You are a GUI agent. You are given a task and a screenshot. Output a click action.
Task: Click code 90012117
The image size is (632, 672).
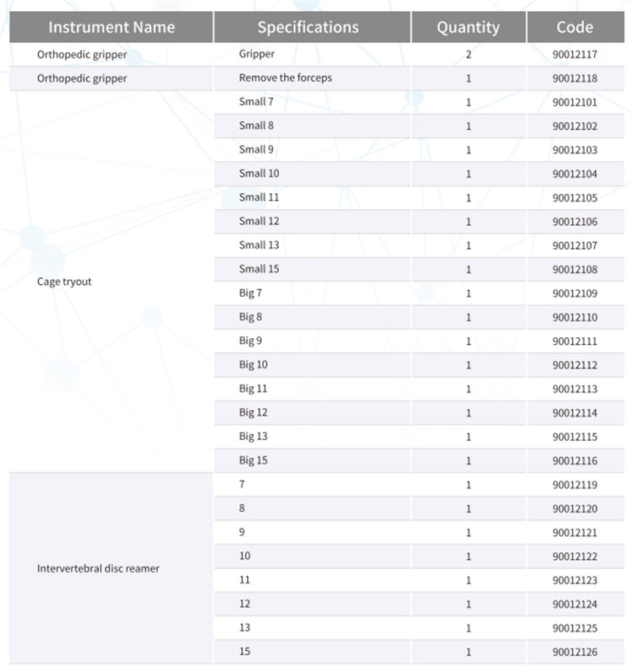(x=575, y=55)
